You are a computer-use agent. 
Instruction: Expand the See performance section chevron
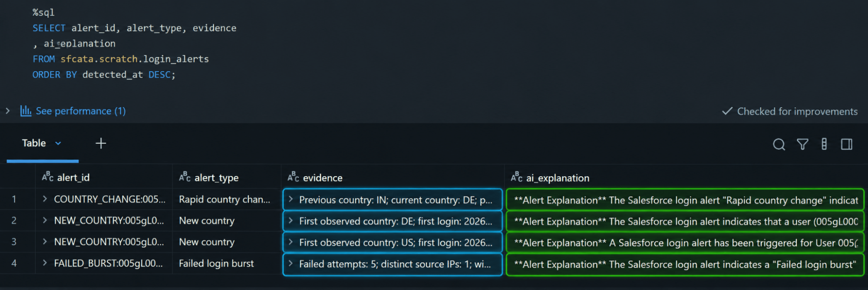coord(7,111)
